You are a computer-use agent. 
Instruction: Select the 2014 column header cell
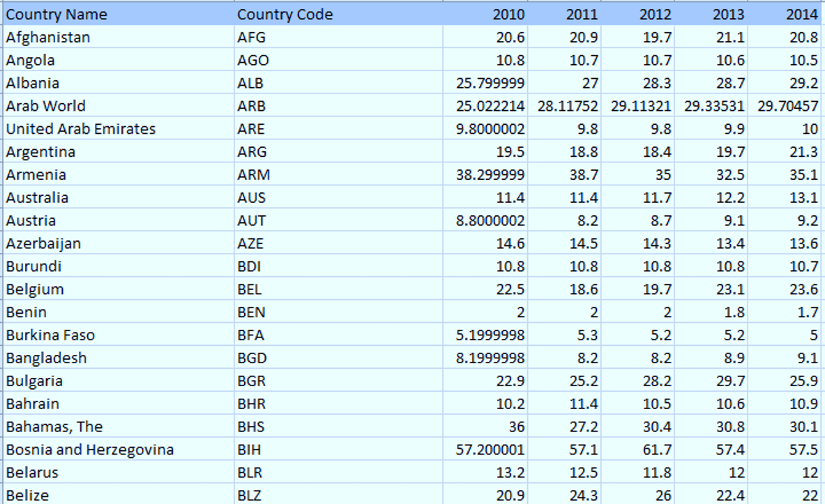coord(785,15)
